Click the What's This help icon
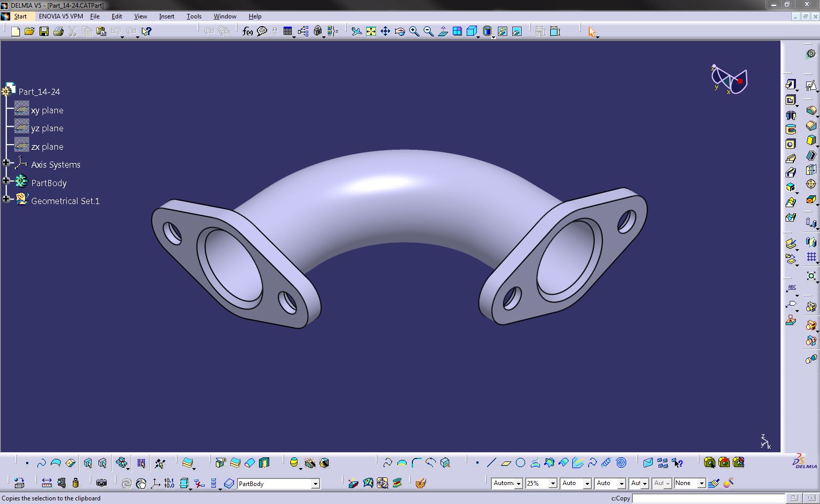The width and height of the screenshot is (820, 504). [147, 32]
